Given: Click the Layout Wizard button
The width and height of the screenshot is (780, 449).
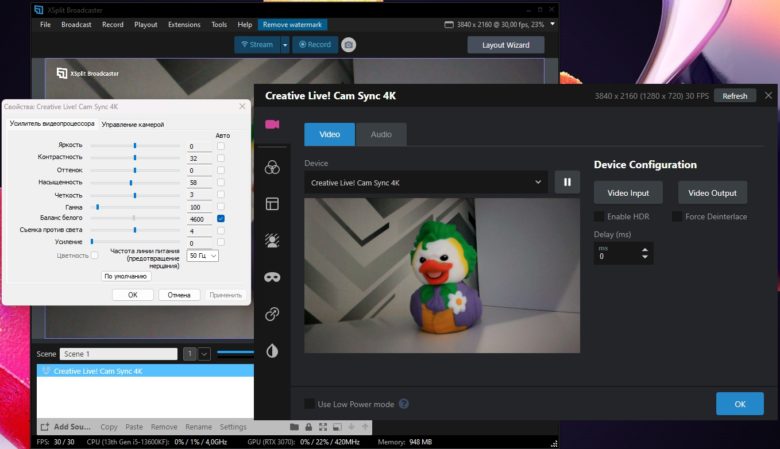Looking at the screenshot, I should pos(505,45).
